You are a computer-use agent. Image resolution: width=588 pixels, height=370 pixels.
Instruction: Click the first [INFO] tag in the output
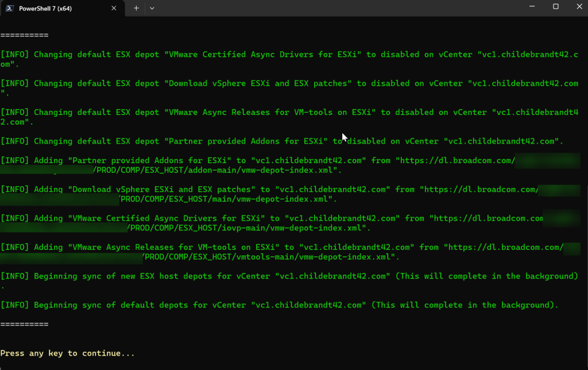[x=15, y=55]
